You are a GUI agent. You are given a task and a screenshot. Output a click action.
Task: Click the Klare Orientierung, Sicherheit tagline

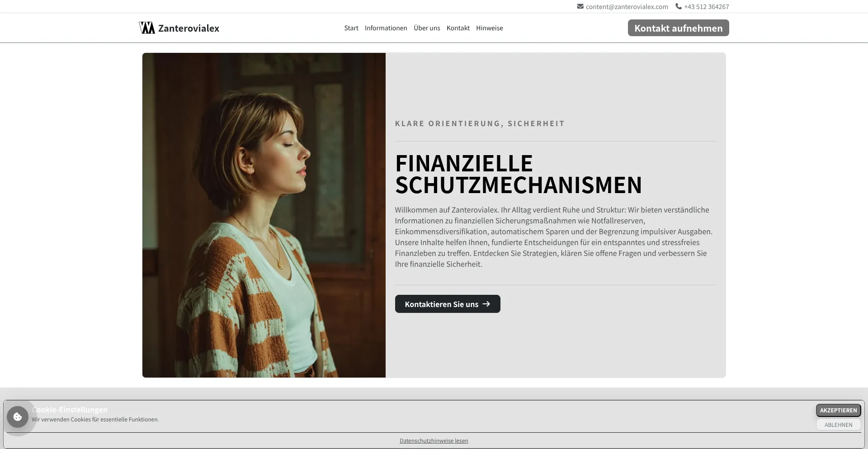click(x=480, y=123)
